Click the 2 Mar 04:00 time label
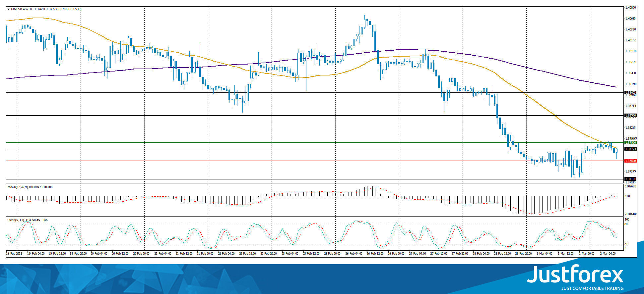 tap(608, 254)
